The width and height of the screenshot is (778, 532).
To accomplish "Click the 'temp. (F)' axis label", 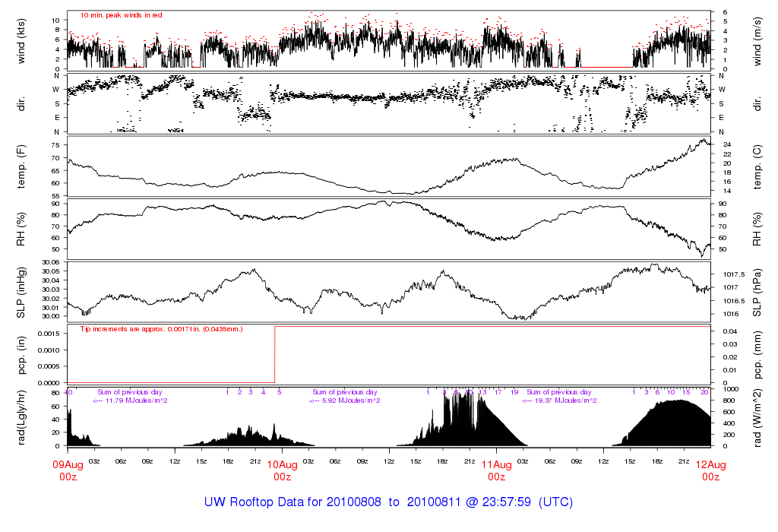I will [x=21, y=166].
